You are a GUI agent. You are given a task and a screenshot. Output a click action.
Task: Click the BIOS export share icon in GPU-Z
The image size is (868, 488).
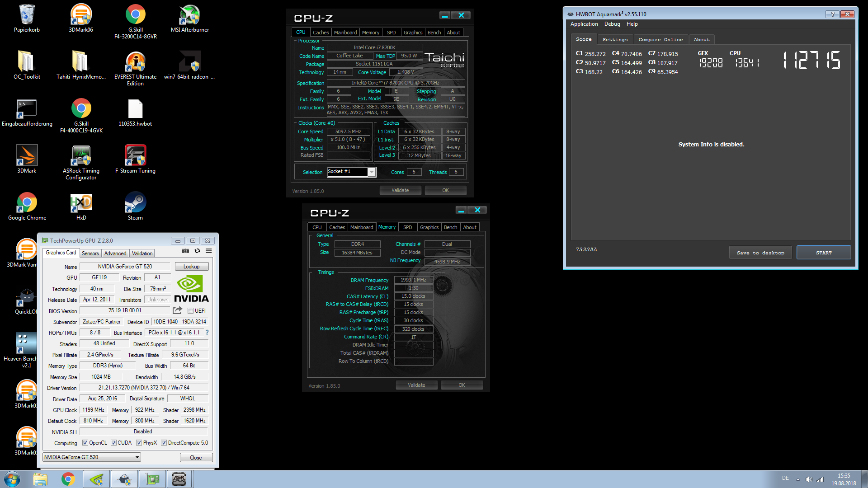point(177,310)
